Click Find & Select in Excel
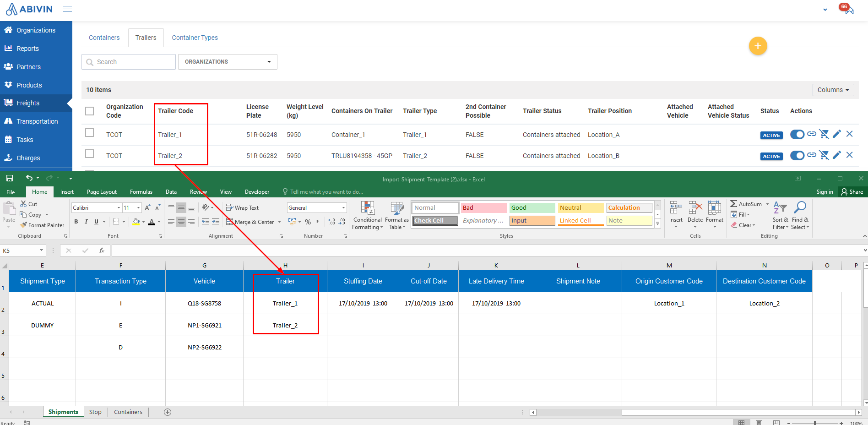This screenshot has height=425, width=868. 800,216
